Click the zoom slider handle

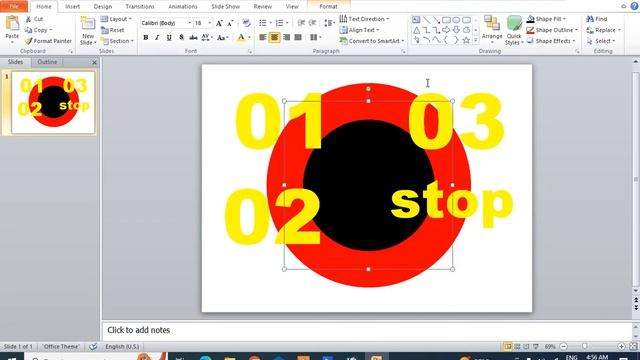tap(584, 346)
